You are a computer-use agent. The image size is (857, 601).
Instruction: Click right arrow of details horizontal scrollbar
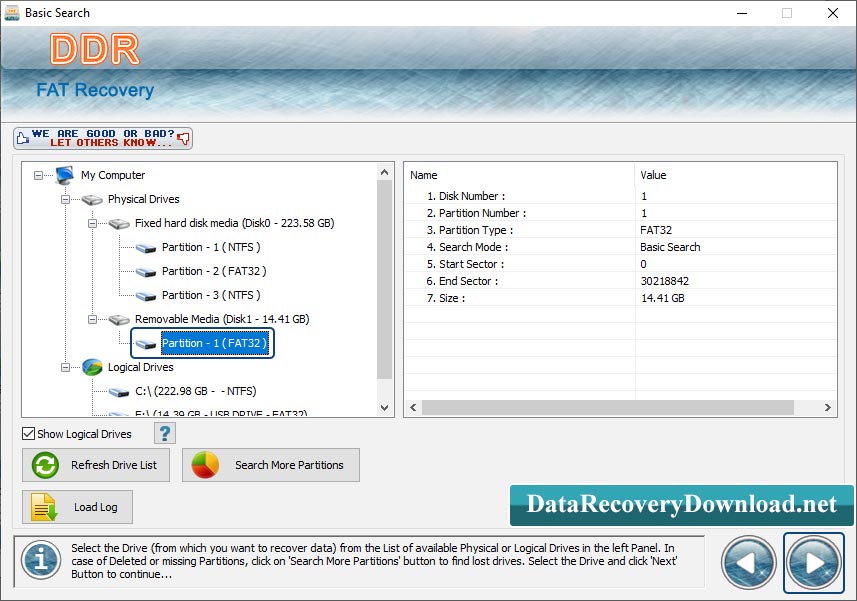click(x=827, y=408)
